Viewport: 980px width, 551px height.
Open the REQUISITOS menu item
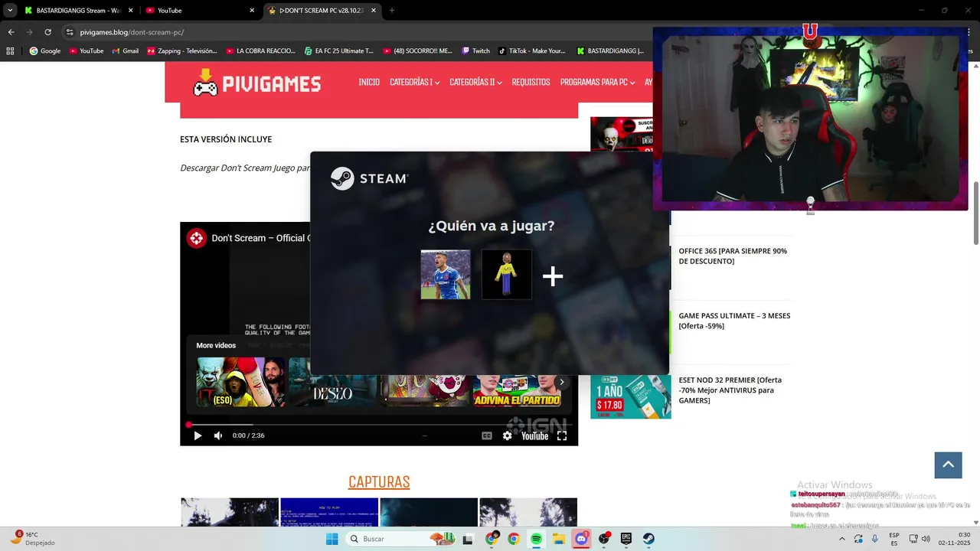tap(531, 82)
